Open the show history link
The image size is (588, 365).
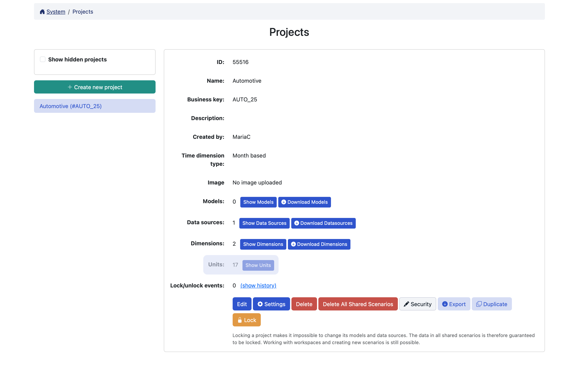click(258, 285)
